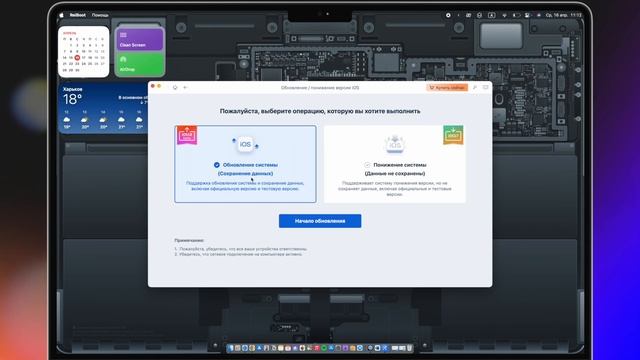Click the "(Сохранение данных)" label

coord(245,173)
